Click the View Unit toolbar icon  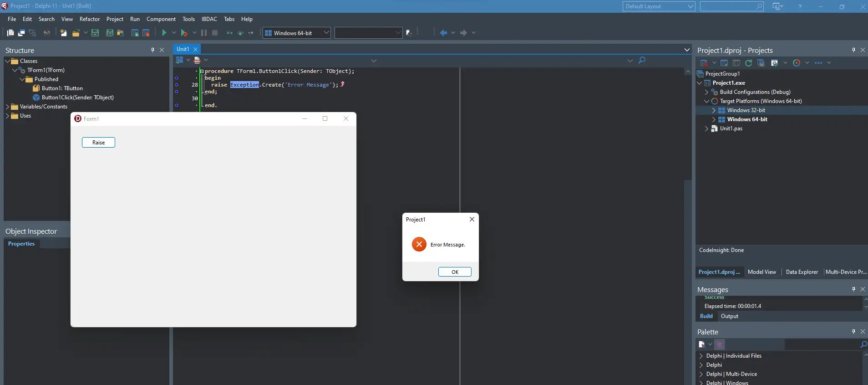coord(10,32)
